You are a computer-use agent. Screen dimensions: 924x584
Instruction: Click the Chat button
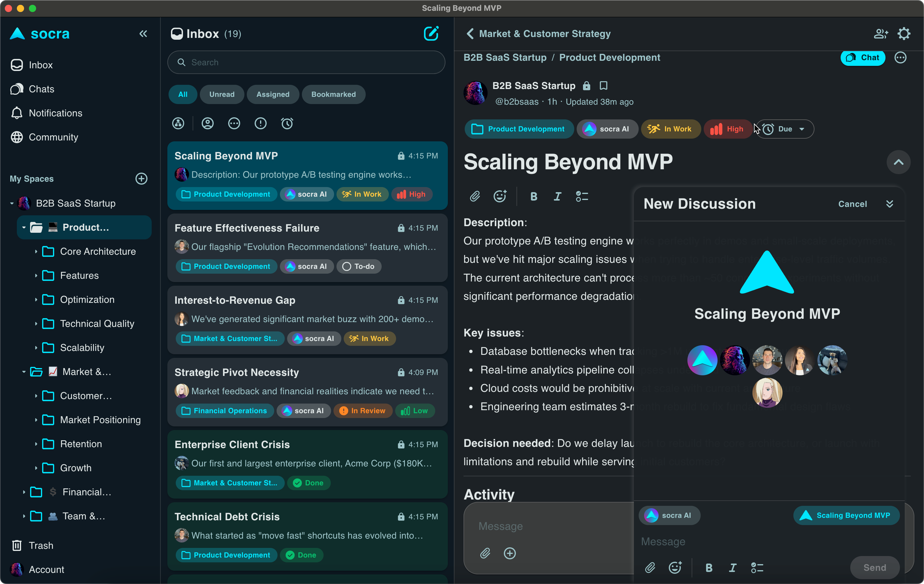tap(862, 57)
